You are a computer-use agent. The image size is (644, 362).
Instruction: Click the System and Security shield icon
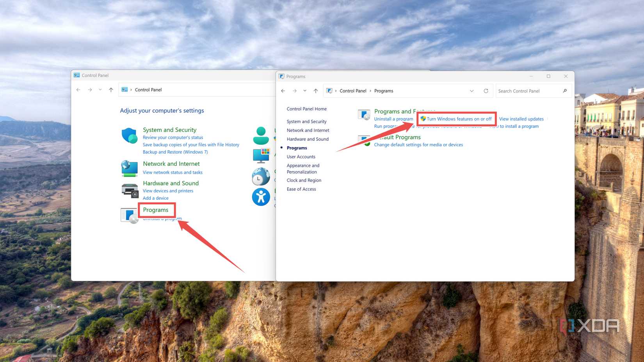click(x=129, y=135)
